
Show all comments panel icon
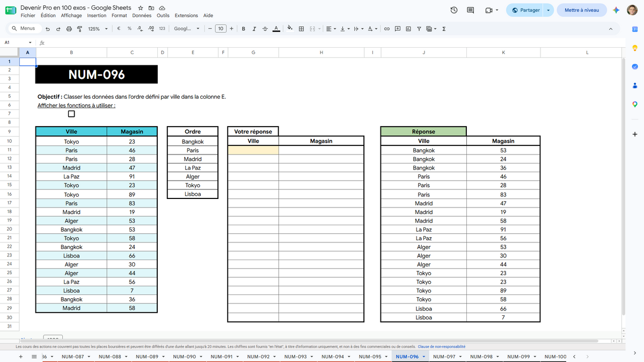[471, 10]
